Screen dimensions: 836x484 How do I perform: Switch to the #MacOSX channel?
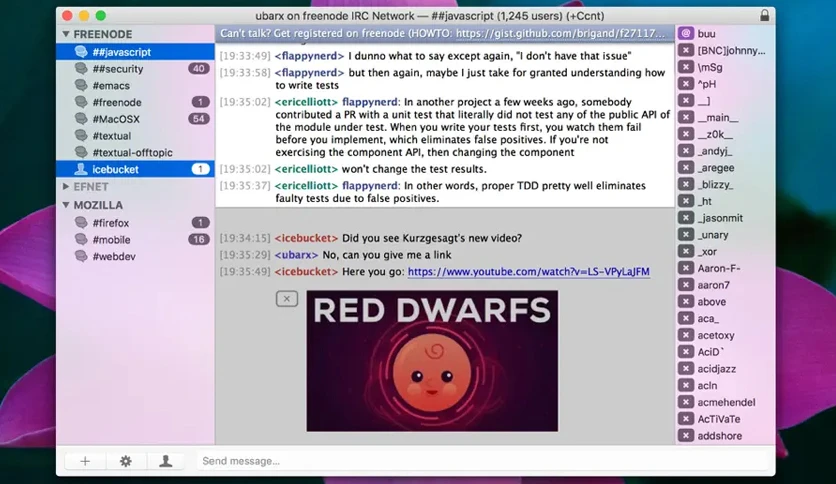(135, 119)
